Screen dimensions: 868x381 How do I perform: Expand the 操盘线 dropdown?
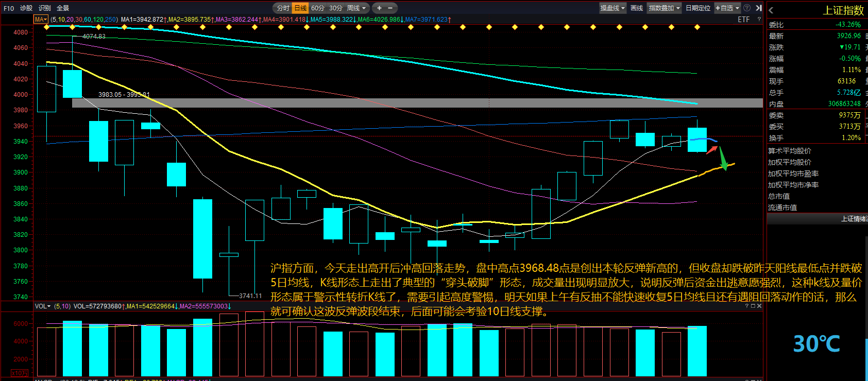click(612, 8)
